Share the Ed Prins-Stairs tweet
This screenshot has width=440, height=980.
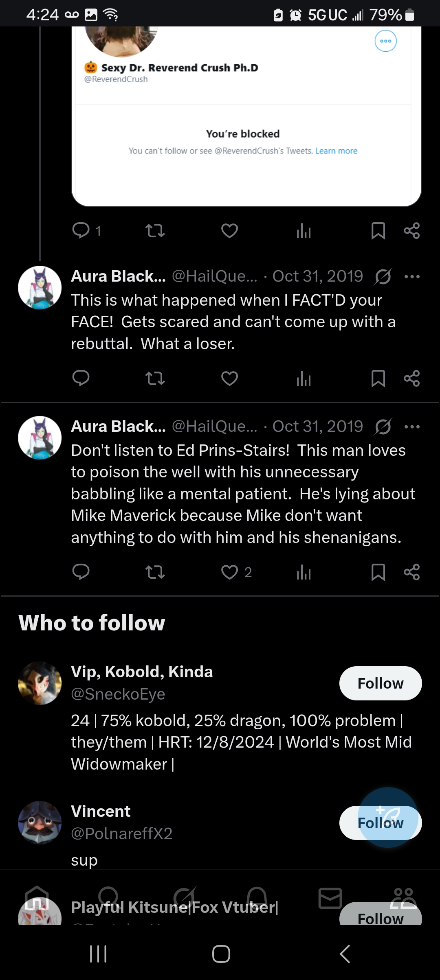(x=411, y=572)
